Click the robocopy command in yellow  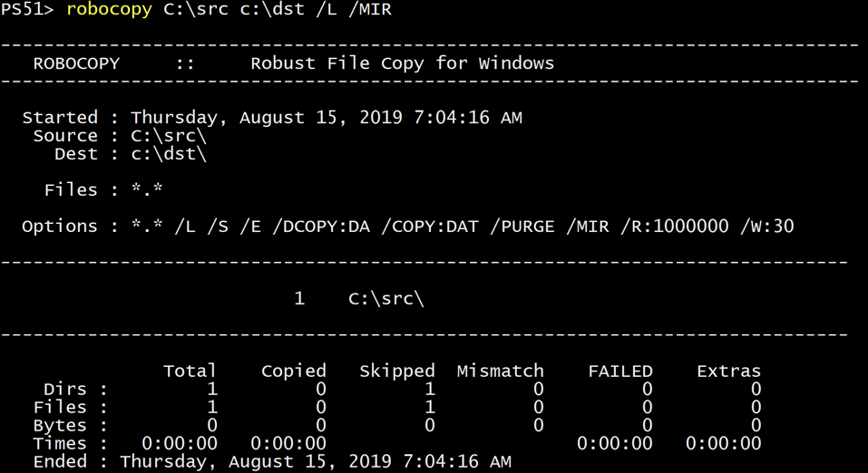(109, 9)
